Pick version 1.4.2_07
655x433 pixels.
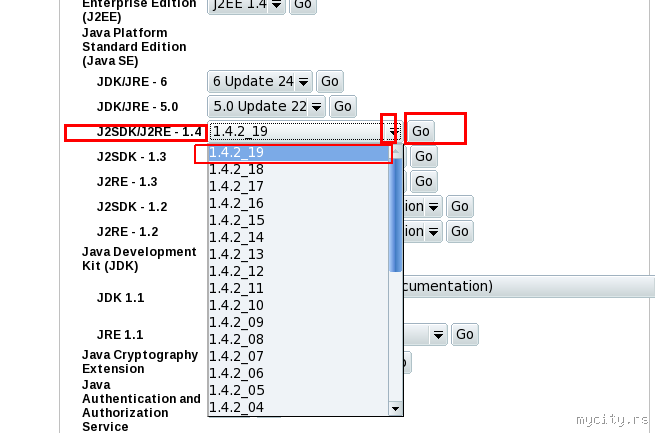point(299,357)
